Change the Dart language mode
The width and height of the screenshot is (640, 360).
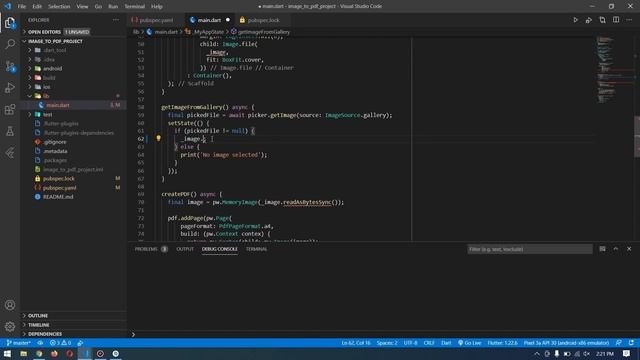446,343
